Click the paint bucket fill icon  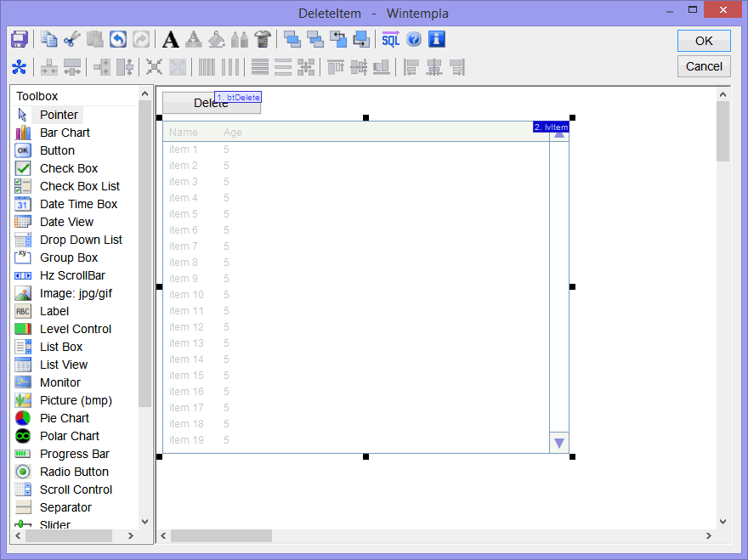217,40
